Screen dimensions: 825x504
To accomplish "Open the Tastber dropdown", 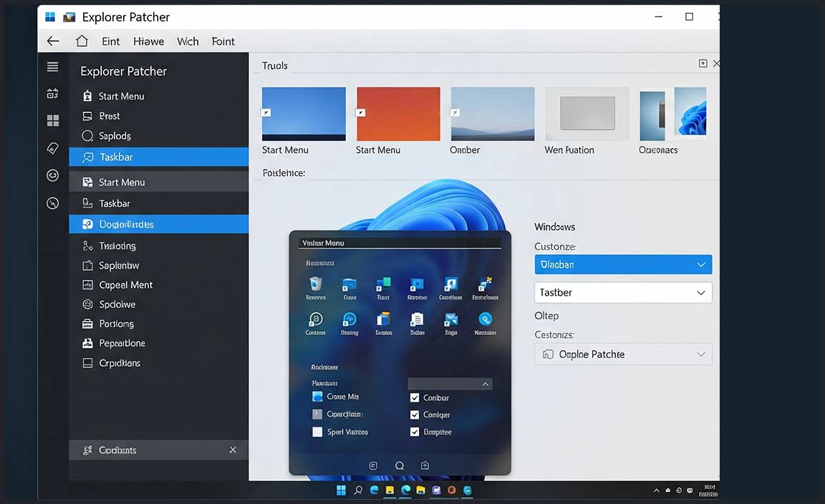I will click(623, 292).
